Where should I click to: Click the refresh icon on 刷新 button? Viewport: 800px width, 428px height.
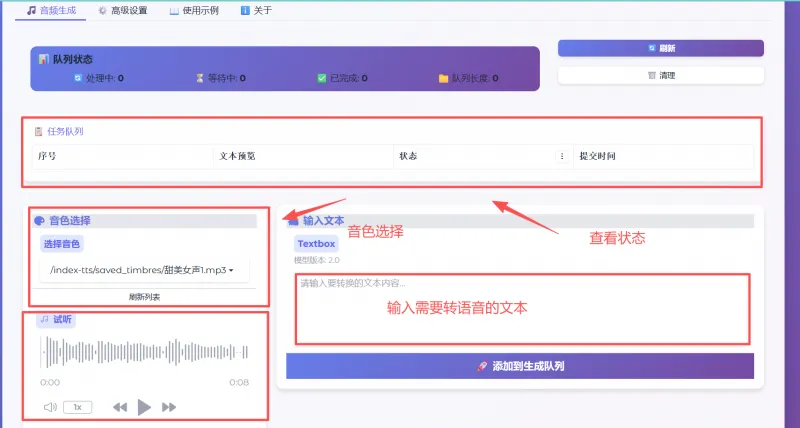(652, 48)
